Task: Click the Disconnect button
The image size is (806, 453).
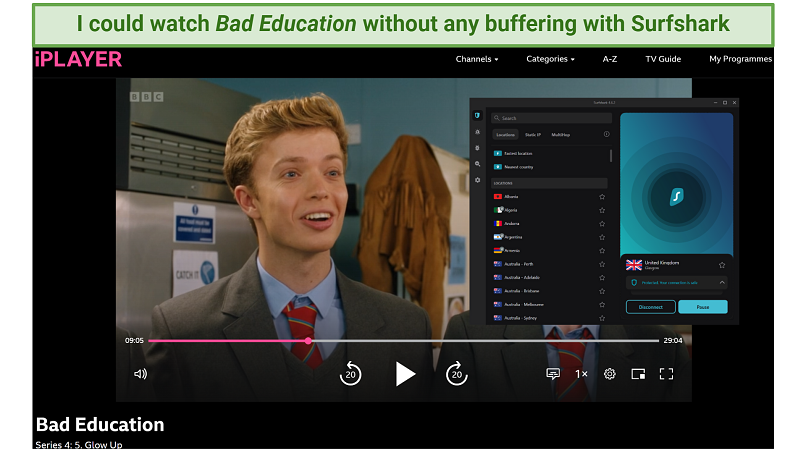Action: pos(650,307)
